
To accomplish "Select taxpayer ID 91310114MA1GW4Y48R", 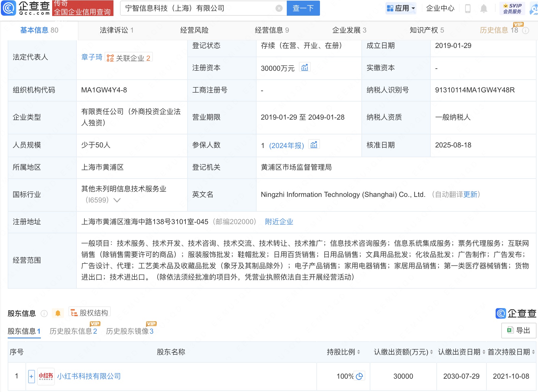I will pos(475,90).
